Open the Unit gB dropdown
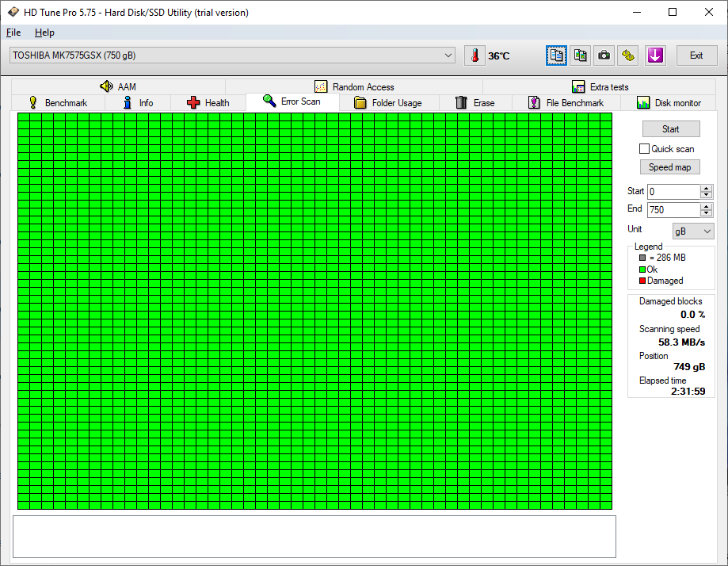728x566 pixels. [x=693, y=231]
